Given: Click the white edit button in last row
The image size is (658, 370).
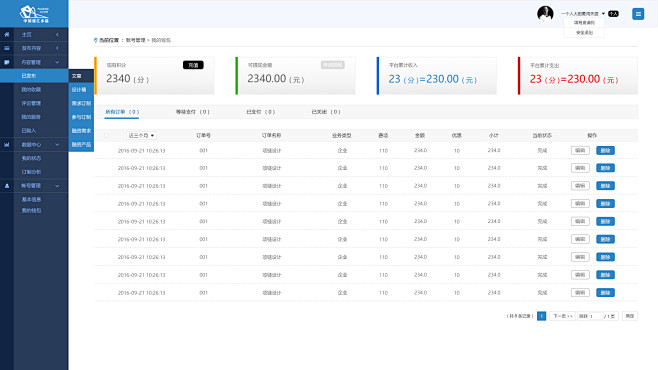Looking at the screenshot, I should tap(580, 292).
